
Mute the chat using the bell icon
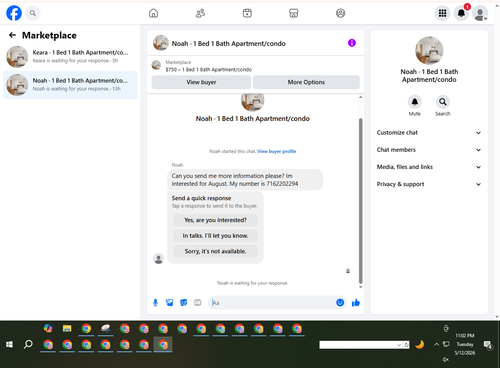point(415,102)
